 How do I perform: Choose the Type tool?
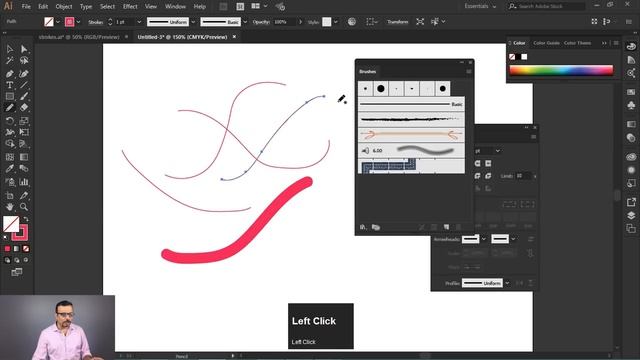[x=10, y=85]
